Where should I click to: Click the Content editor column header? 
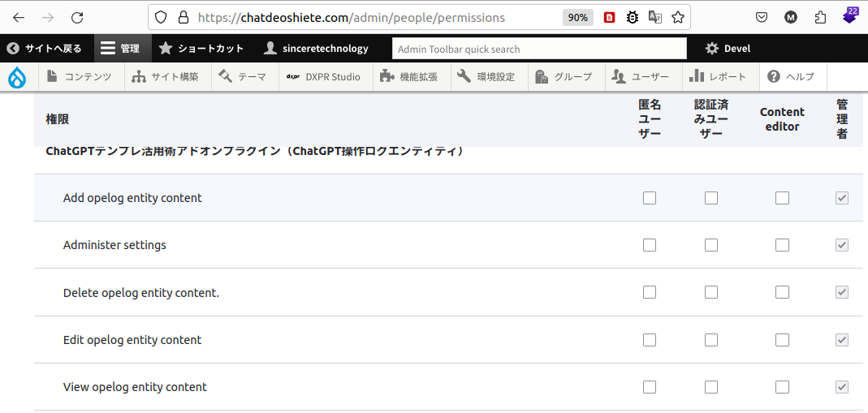[782, 119]
